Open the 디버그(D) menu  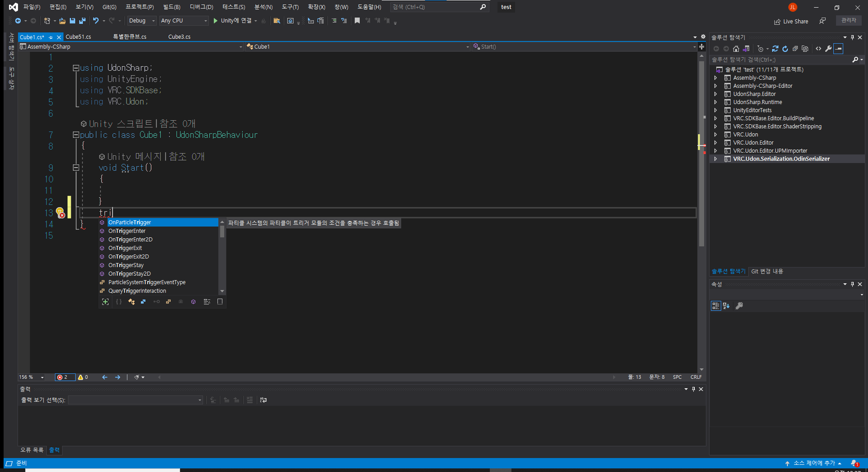(x=201, y=7)
